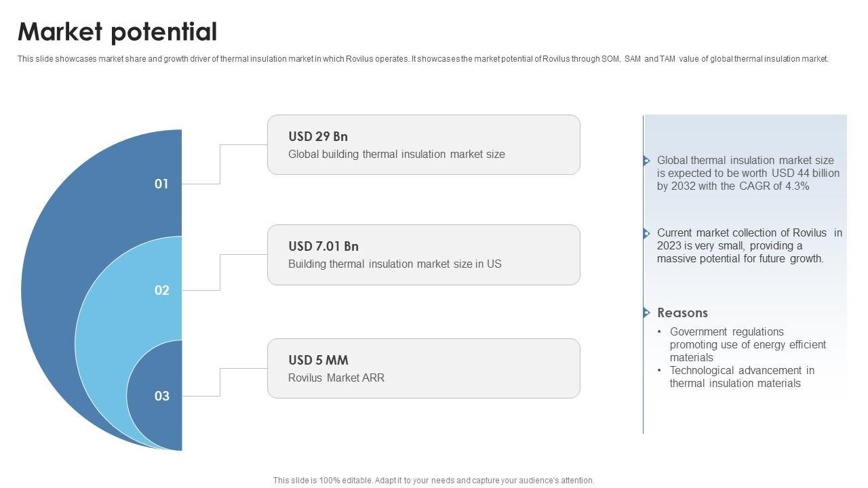Image resolution: width=868 pixels, height=488 pixels.
Task: Click the "Rovilus Market ARR" caption
Action: coord(336,378)
